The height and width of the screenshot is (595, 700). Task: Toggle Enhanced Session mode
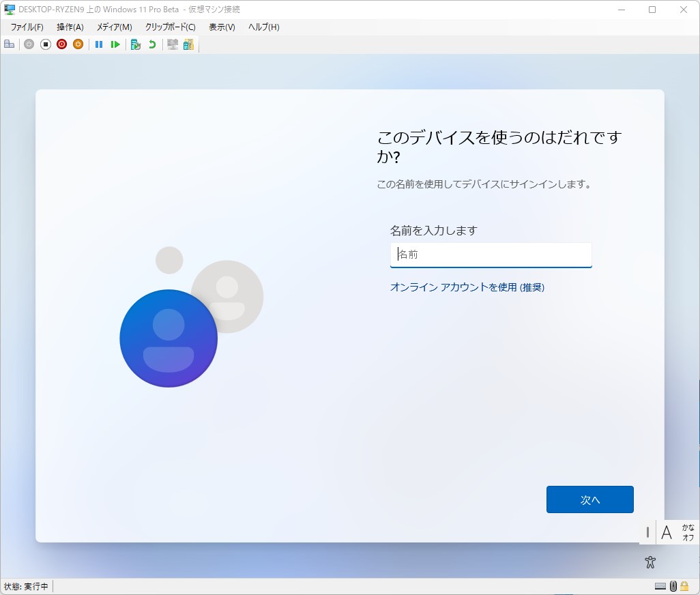pyautogui.click(x=172, y=44)
